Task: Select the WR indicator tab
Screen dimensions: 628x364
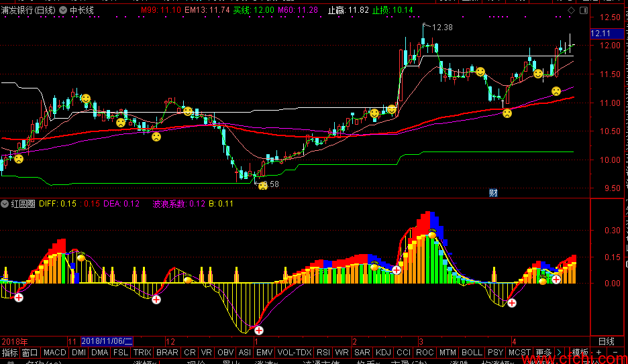Action: click(342, 353)
